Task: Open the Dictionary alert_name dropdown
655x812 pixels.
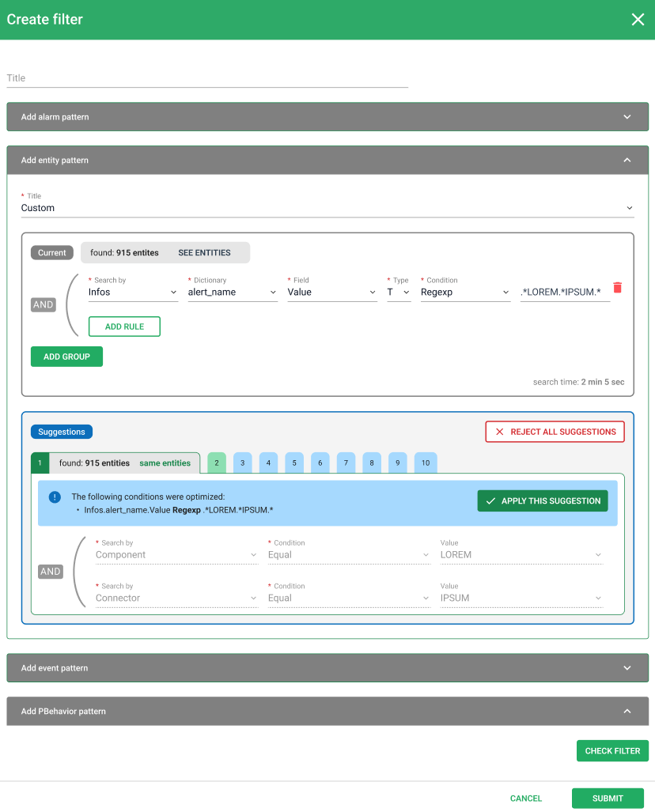Action: pyautogui.click(x=232, y=293)
